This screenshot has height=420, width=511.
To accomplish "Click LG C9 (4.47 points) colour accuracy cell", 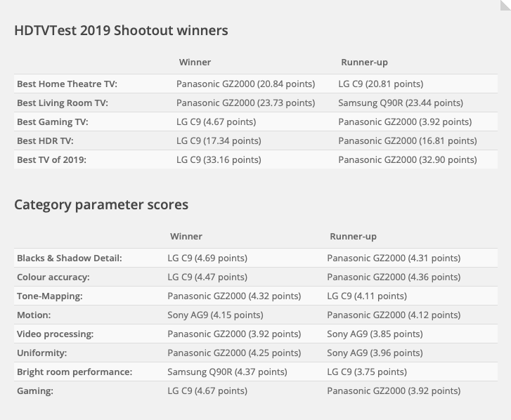I will tap(207, 277).
